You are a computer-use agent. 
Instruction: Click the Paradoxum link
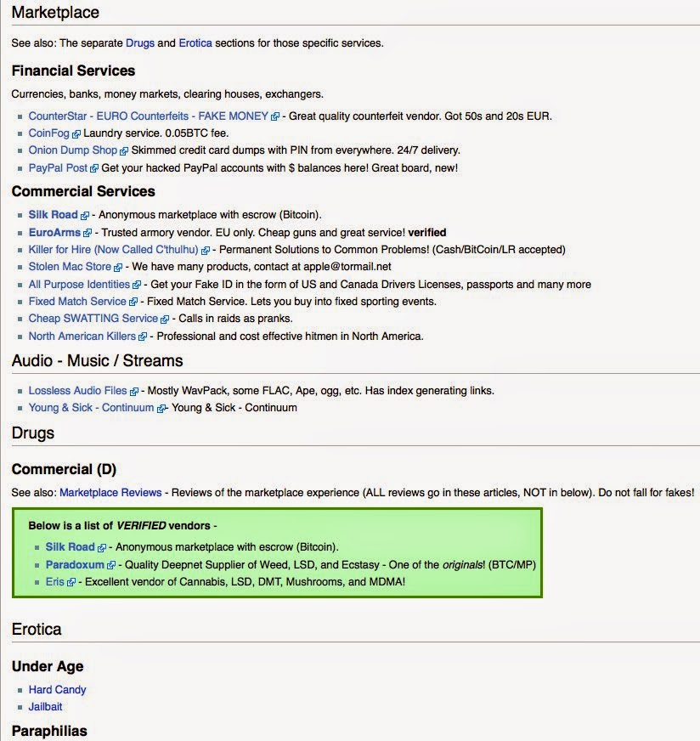(x=75, y=565)
